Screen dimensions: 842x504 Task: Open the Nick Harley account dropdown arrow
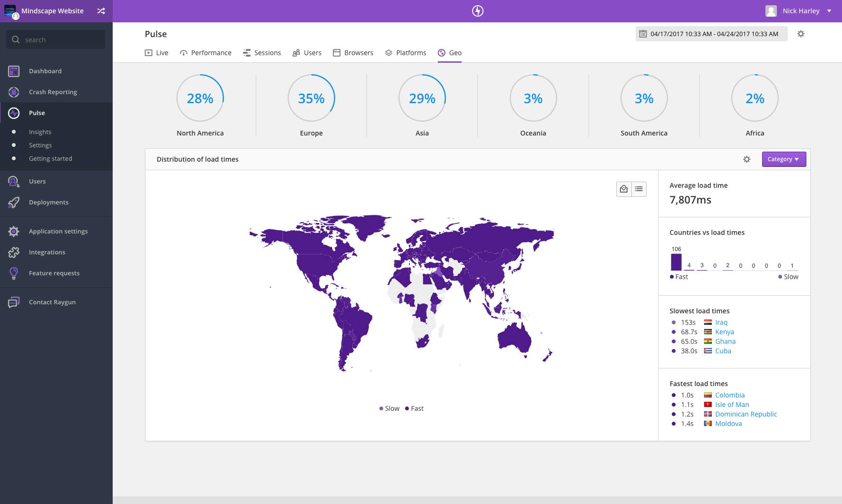pos(829,11)
